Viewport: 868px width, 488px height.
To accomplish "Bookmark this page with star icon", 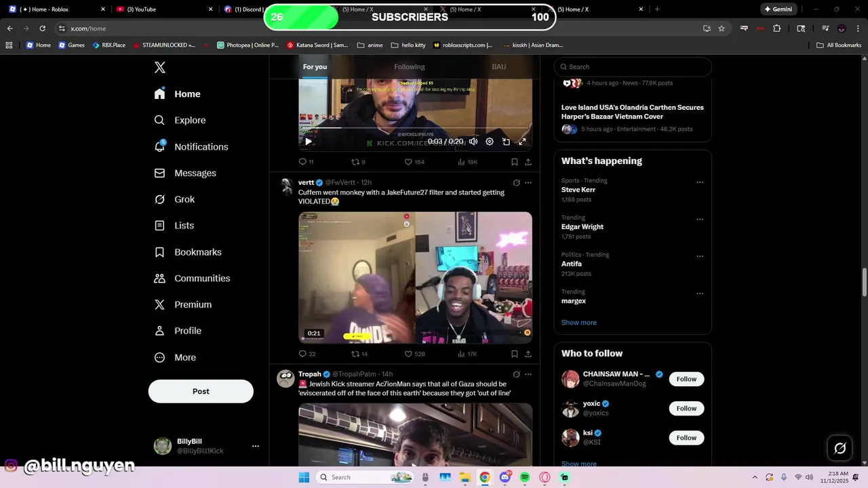I will (722, 28).
